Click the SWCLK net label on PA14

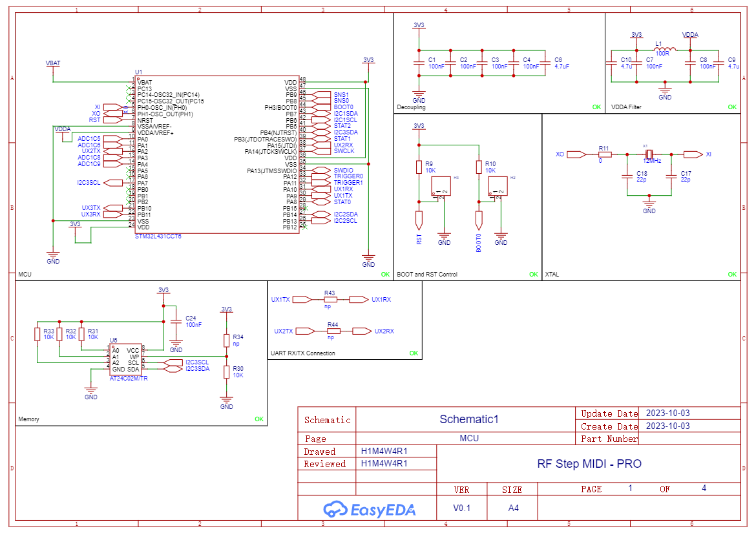pyautogui.click(x=344, y=151)
